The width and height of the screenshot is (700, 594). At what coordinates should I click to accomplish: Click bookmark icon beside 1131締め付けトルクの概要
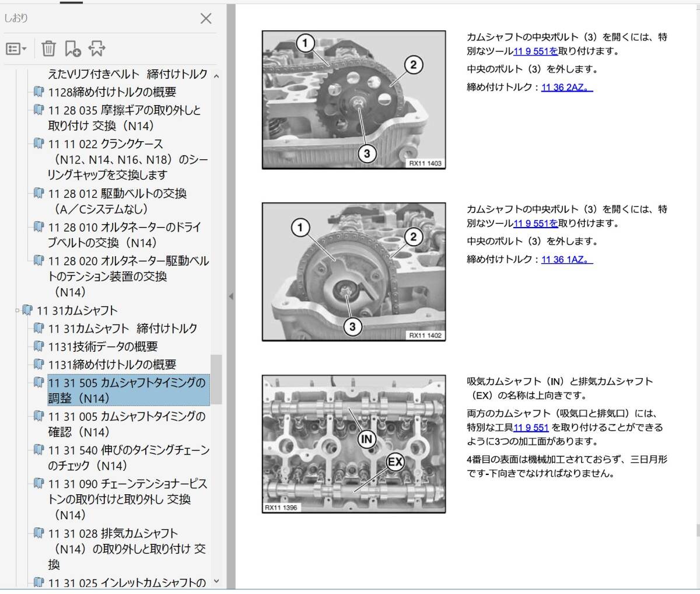38,365
